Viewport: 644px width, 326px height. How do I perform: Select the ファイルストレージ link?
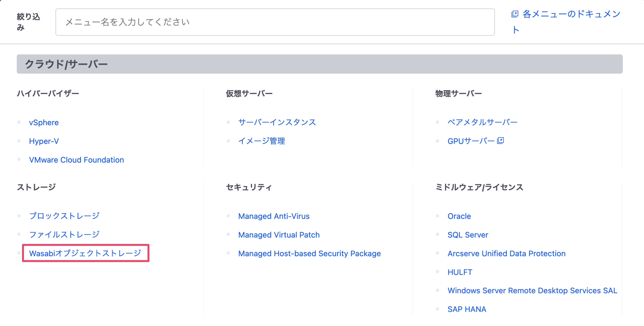[64, 235]
